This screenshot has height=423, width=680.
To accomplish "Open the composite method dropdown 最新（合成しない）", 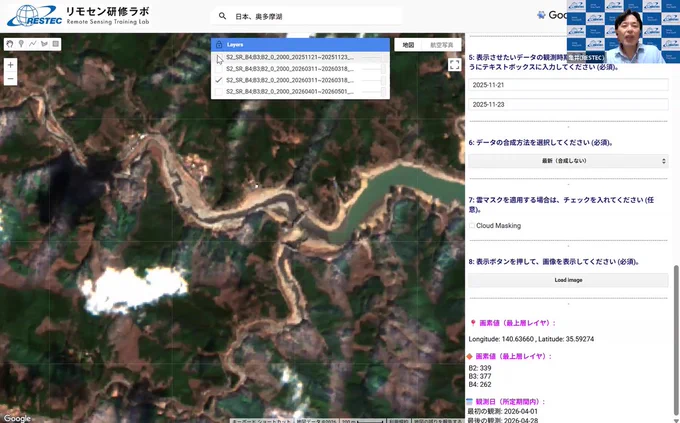I will (x=568, y=161).
